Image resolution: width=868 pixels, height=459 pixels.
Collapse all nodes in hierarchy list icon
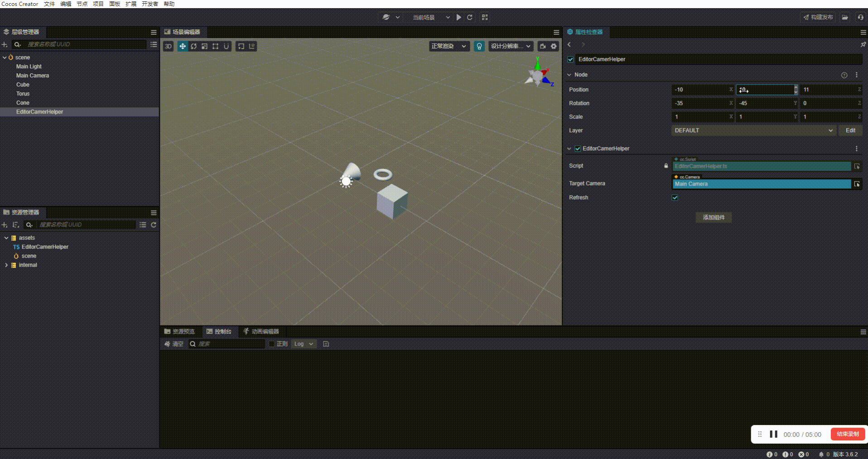(154, 44)
